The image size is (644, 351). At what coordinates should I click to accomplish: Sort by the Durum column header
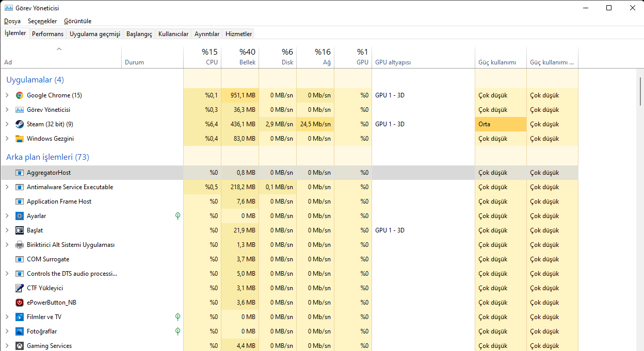(x=153, y=58)
